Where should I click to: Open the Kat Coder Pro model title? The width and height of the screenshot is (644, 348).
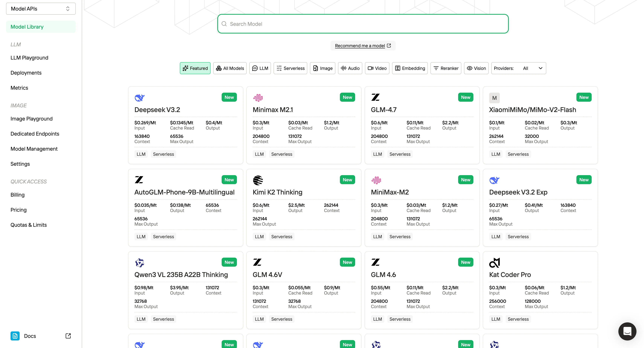[x=510, y=275]
